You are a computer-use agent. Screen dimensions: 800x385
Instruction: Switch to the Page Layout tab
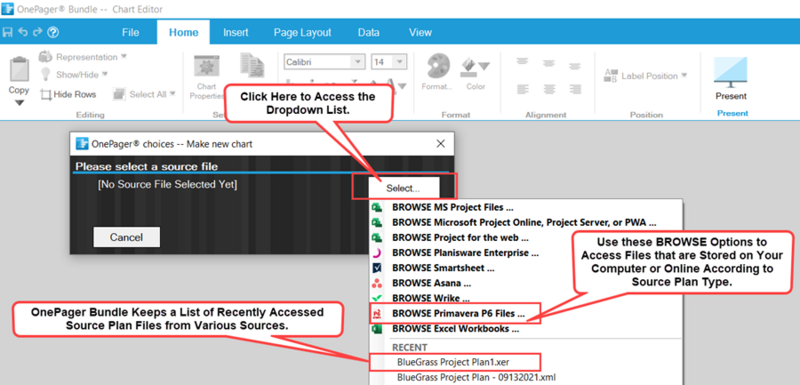pos(303,32)
